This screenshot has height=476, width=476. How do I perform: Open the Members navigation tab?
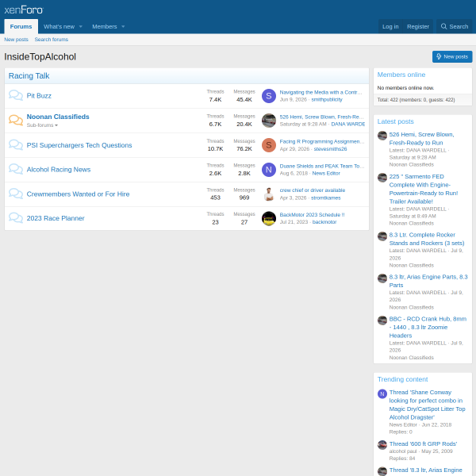105,27
